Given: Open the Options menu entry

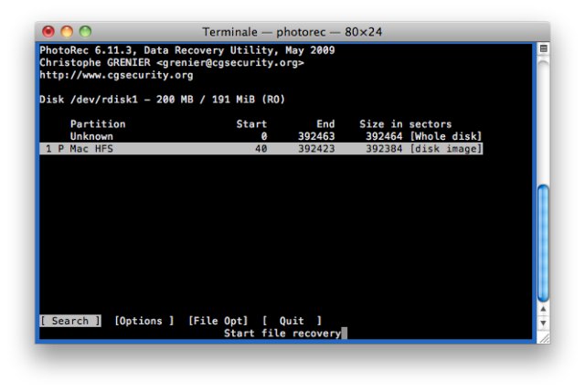Looking at the screenshot, I should [x=144, y=321].
